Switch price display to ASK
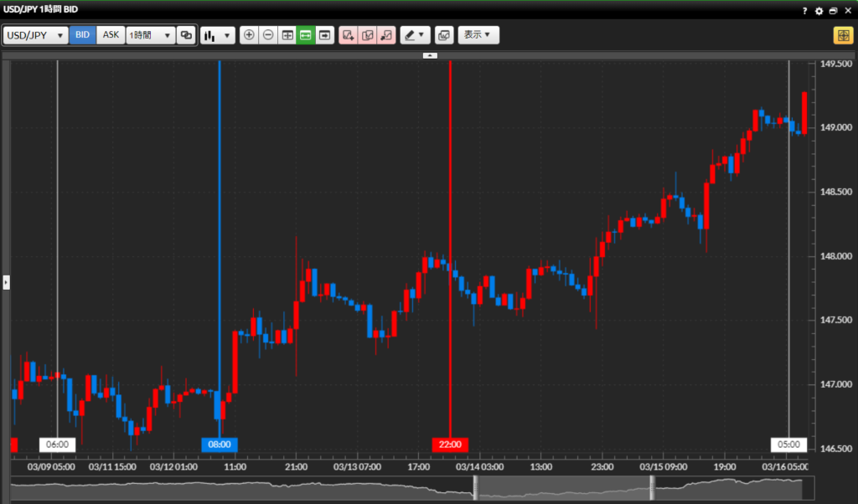 click(111, 35)
